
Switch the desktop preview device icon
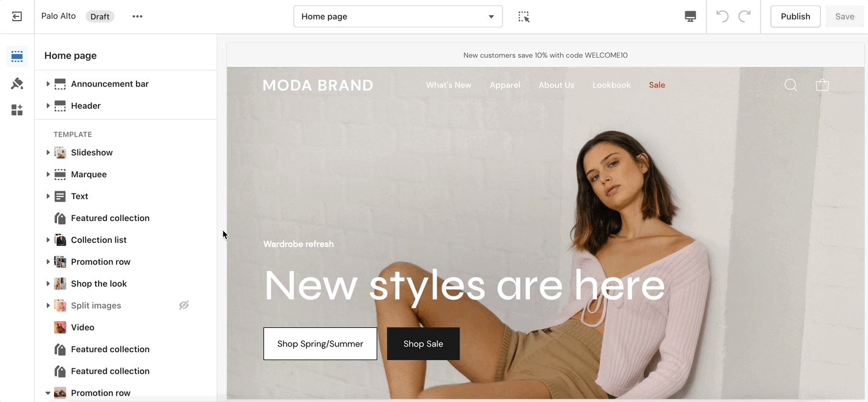tap(690, 16)
